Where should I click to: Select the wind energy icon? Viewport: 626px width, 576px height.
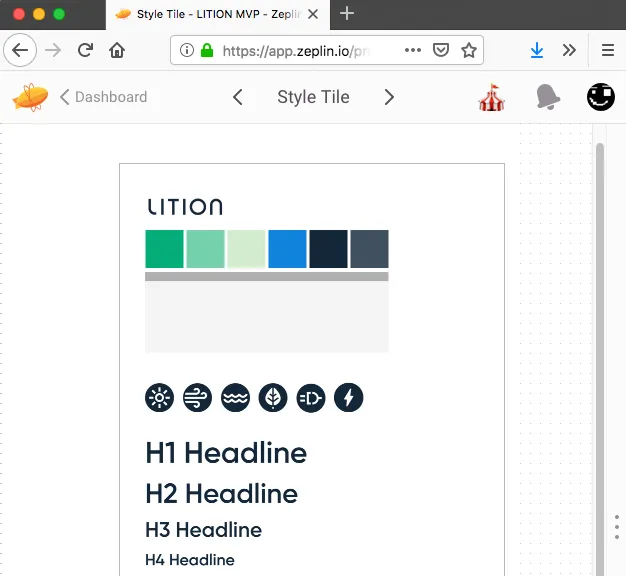tap(197, 398)
